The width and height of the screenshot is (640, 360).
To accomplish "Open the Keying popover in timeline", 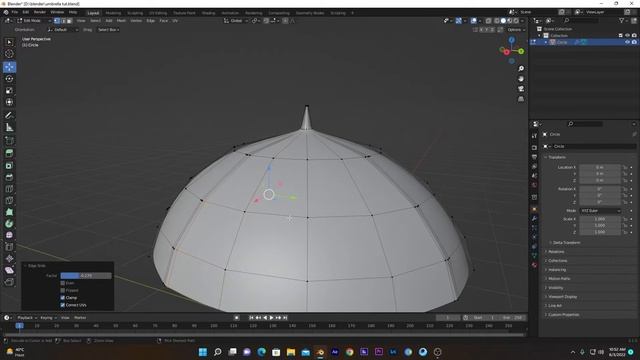I will [x=48, y=318].
